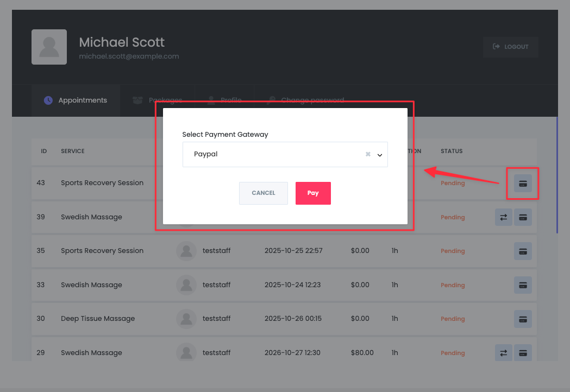The height and width of the screenshot is (392, 570).
Task: Open payment for appointment 35 via card icon
Action: click(523, 251)
